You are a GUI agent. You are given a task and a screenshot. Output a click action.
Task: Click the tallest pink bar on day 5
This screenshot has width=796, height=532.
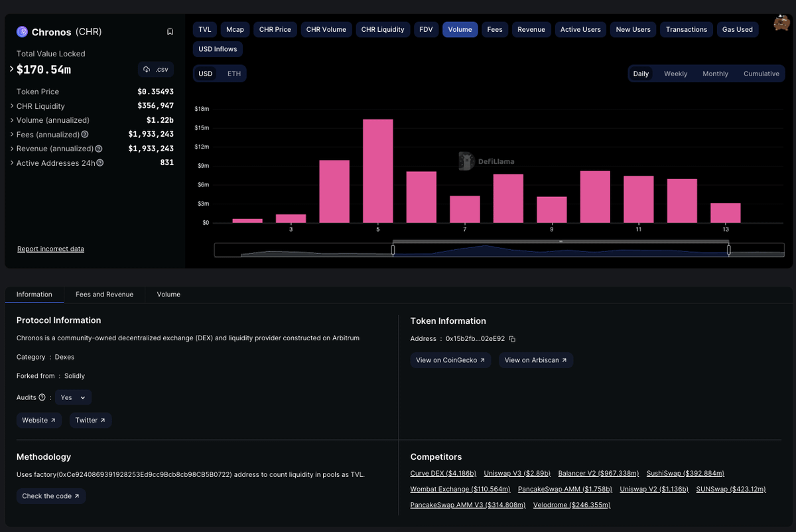(x=377, y=170)
